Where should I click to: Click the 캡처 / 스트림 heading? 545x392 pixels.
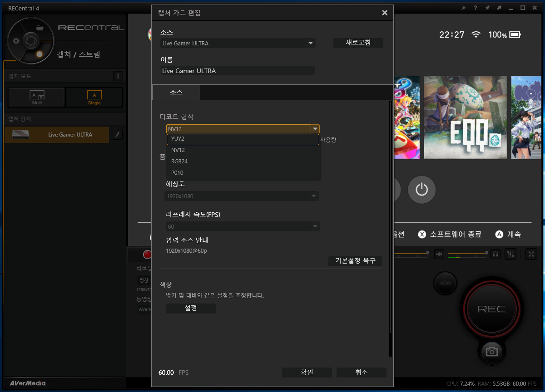click(79, 54)
